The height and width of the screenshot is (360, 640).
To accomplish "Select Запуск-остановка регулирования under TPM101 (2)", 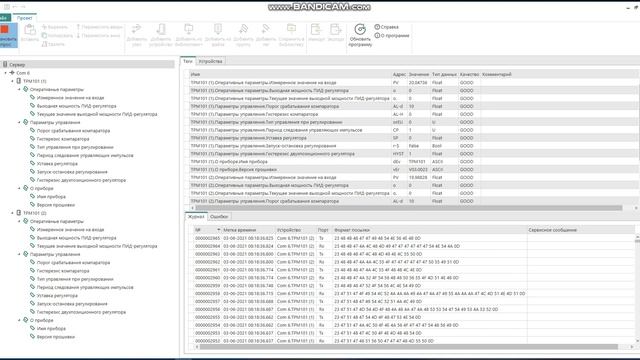I will click(x=72, y=304).
